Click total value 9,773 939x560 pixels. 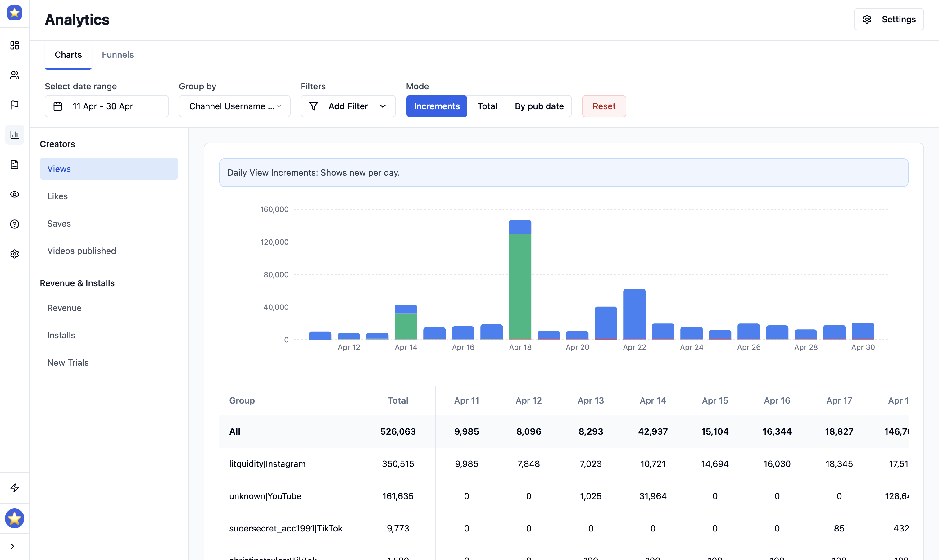tap(398, 528)
